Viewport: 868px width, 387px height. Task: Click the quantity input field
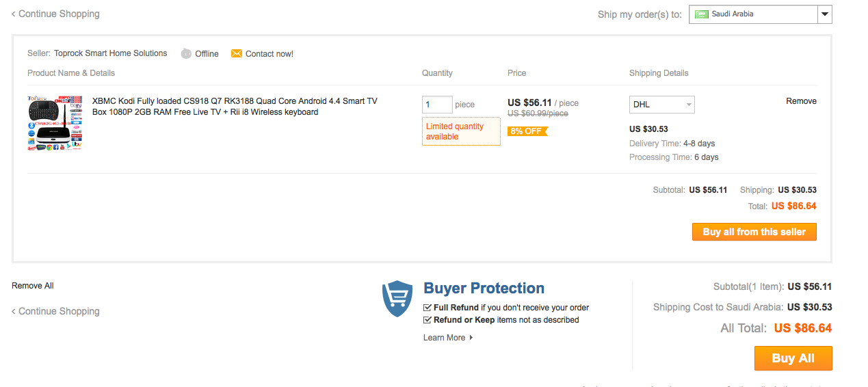pos(437,105)
